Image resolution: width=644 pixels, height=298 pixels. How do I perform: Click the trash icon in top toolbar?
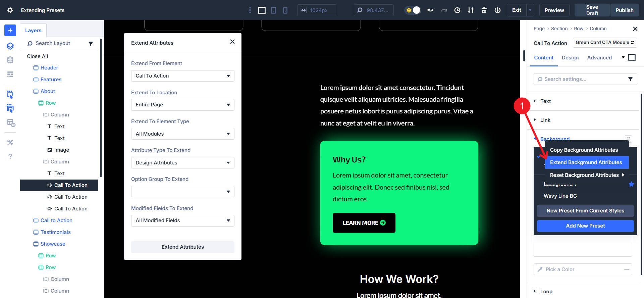click(x=484, y=10)
